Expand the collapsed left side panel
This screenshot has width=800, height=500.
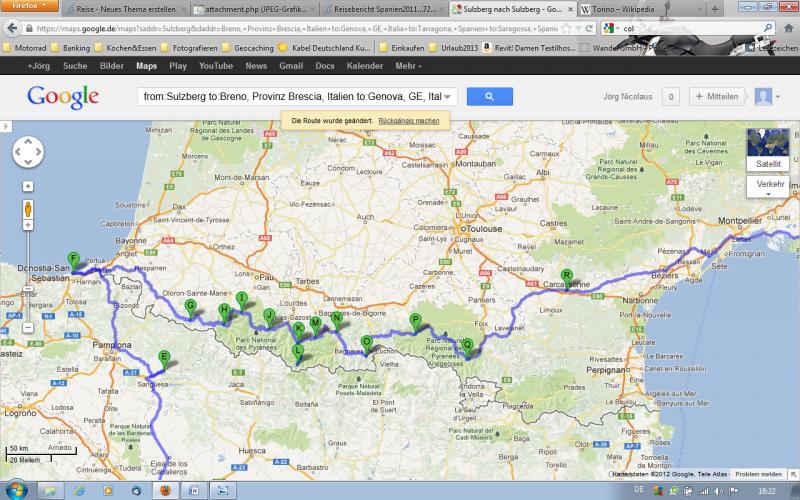pyautogui.click(x=6, y=126)
